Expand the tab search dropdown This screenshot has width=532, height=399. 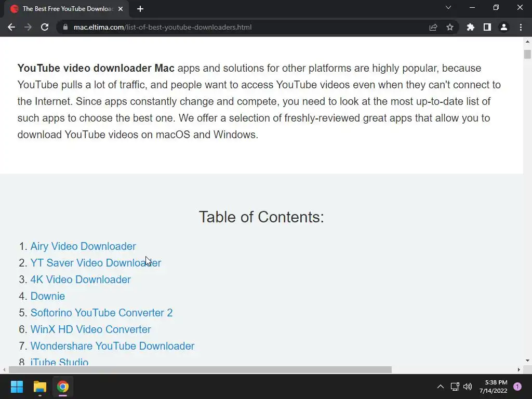point(448,7)
